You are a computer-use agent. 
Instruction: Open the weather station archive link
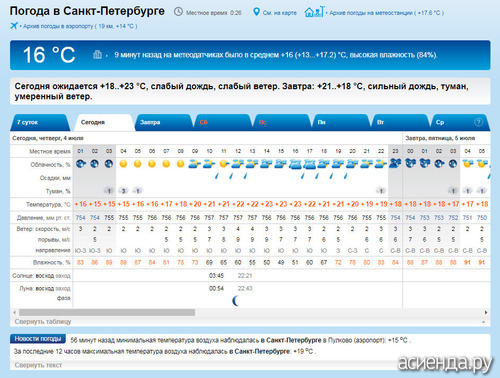(x=387, y=13)
